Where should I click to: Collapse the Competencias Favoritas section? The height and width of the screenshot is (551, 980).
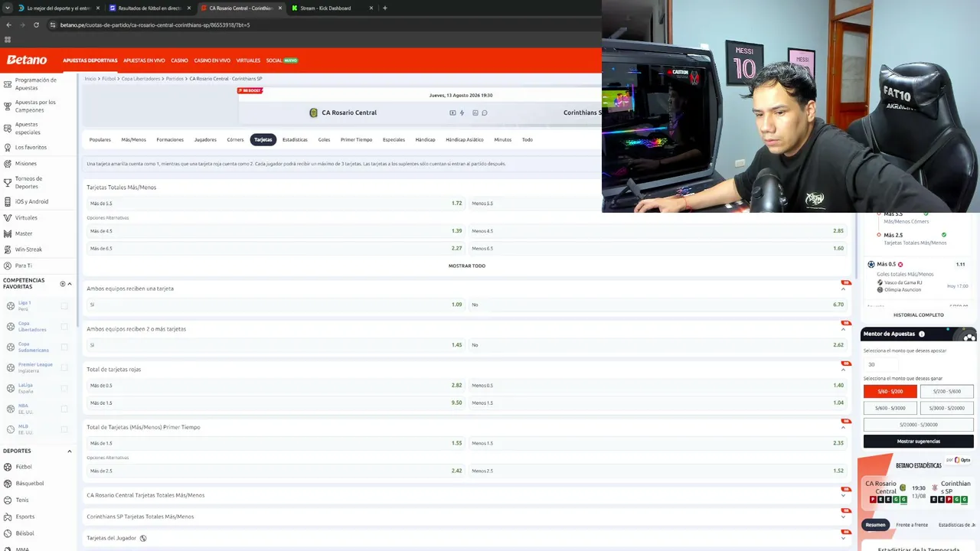click(70, 284)
